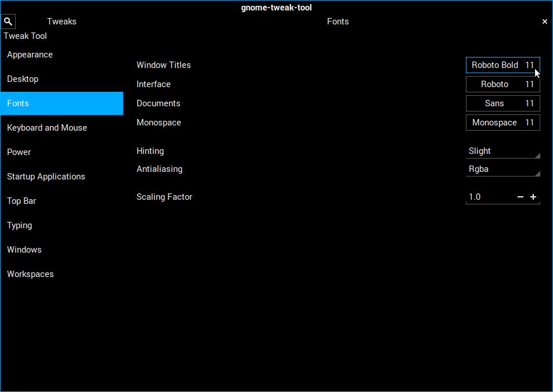The height and width of the screenshot is (392, 553).
Task: Close the Tweak Tool window
Action: pos(544,21)
